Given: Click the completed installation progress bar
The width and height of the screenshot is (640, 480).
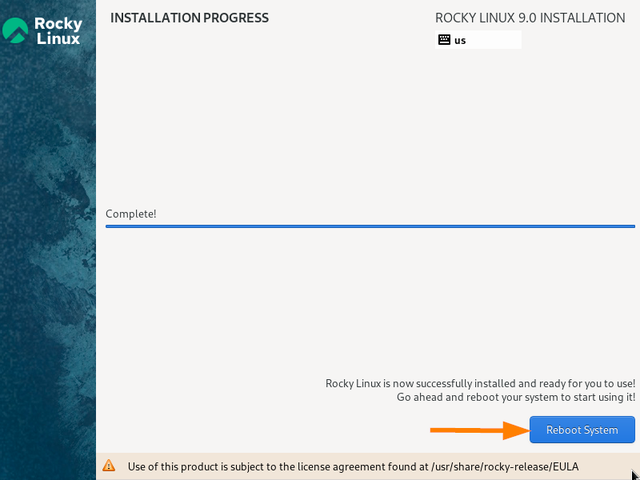Looking at the screenshot, I should (370, 226).
